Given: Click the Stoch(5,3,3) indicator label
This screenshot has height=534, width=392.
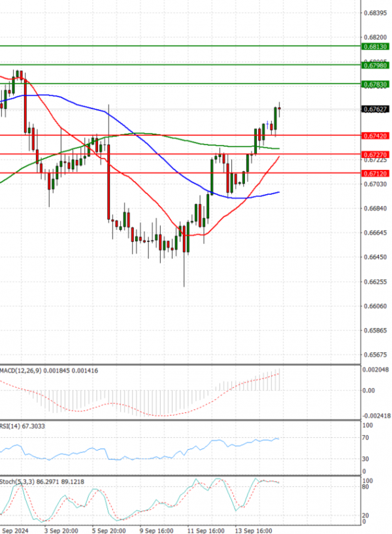Looking at the screenshot, I should click(42, 482).
